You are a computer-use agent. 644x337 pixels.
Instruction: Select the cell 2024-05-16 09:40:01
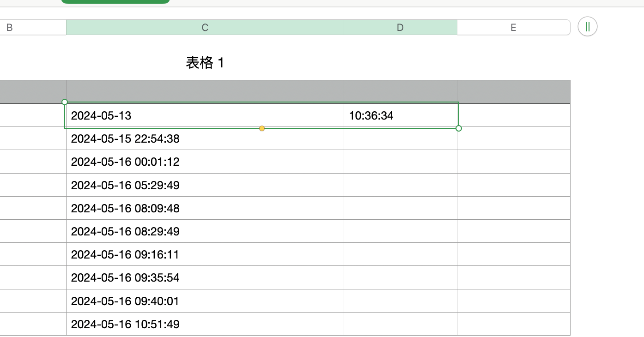click(x=205, y=301)
